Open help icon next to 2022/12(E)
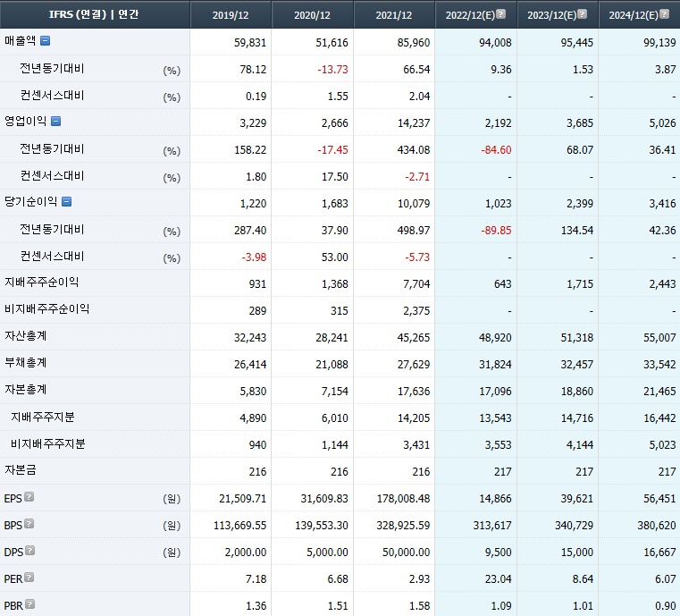Viewport: 680px width, 616px height. [x=500, y=14]
